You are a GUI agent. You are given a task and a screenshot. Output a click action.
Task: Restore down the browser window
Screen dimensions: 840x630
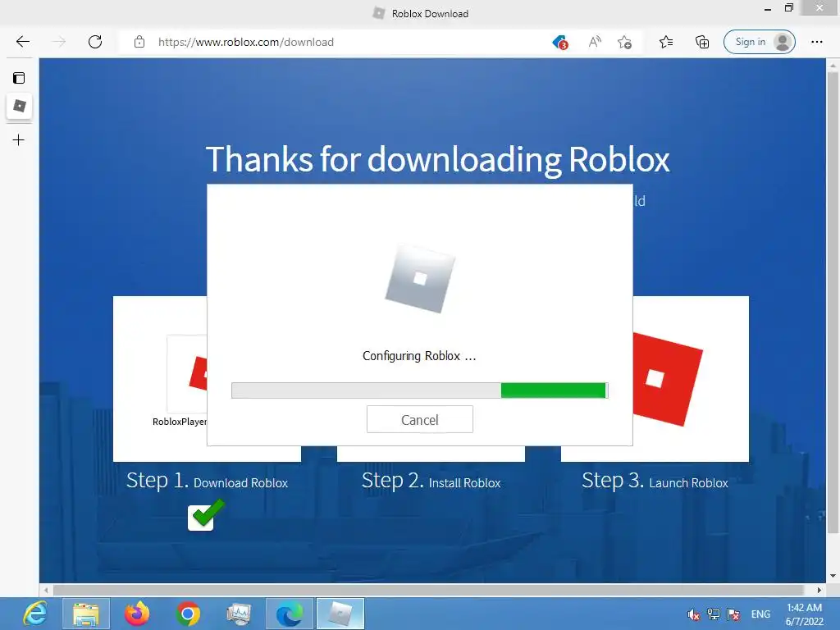tap(788, 8)
